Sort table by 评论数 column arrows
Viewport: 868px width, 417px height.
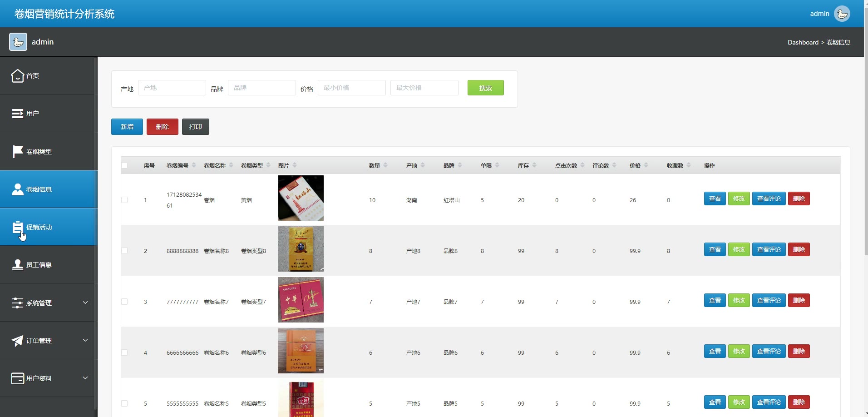coord(614,165)
